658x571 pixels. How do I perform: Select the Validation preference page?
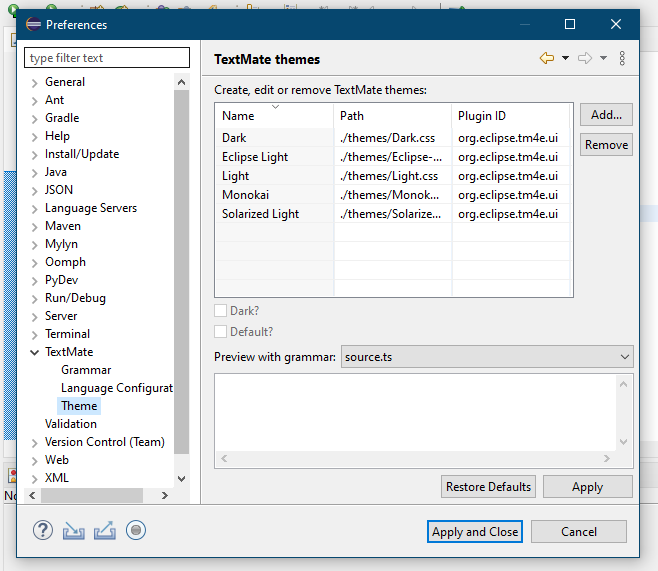click(x=71, y=424)
